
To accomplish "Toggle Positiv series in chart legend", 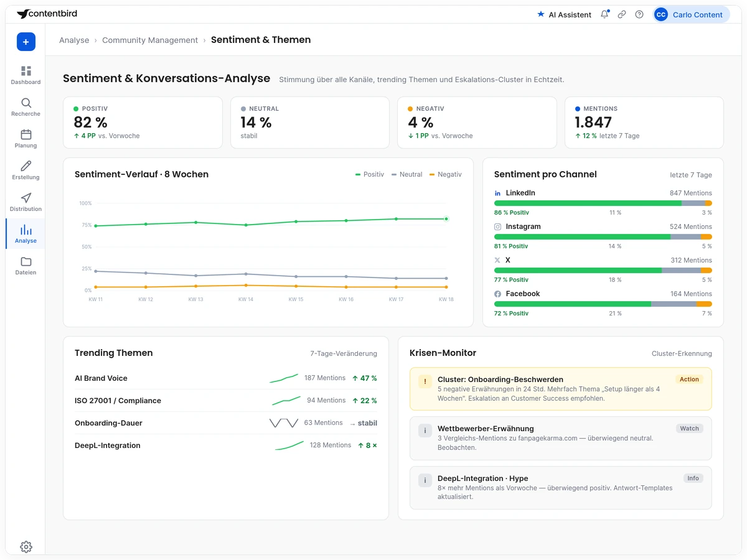I will point(370,175).
